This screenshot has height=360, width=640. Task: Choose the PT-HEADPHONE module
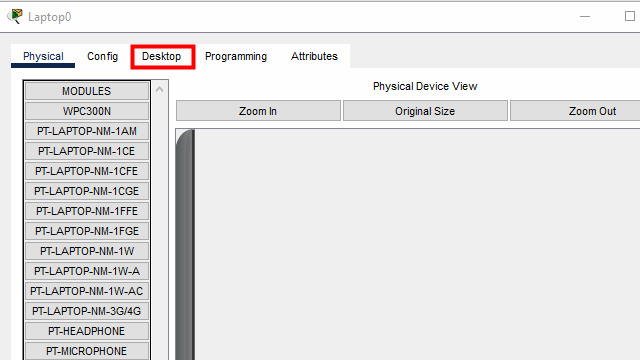point(87,331)
